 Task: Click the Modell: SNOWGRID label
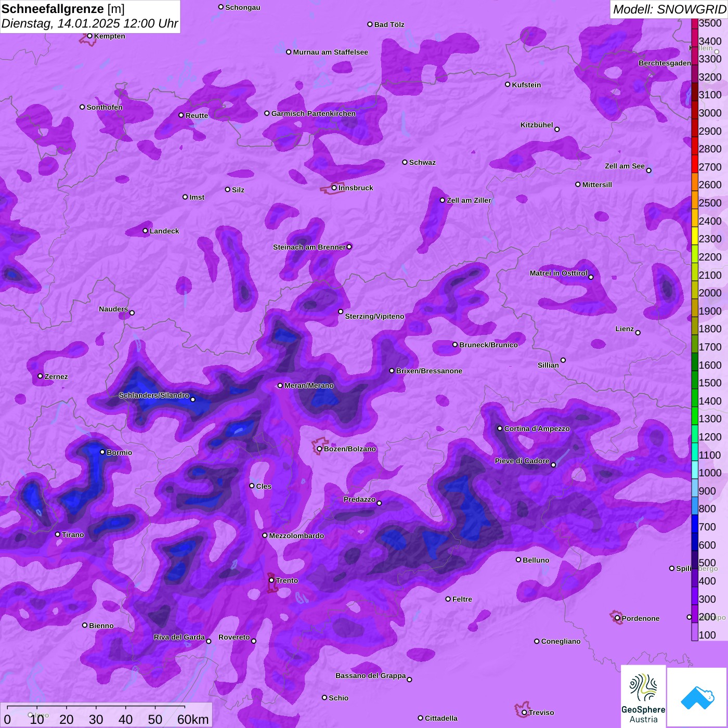pyautogui.click(x=669, y=9)
